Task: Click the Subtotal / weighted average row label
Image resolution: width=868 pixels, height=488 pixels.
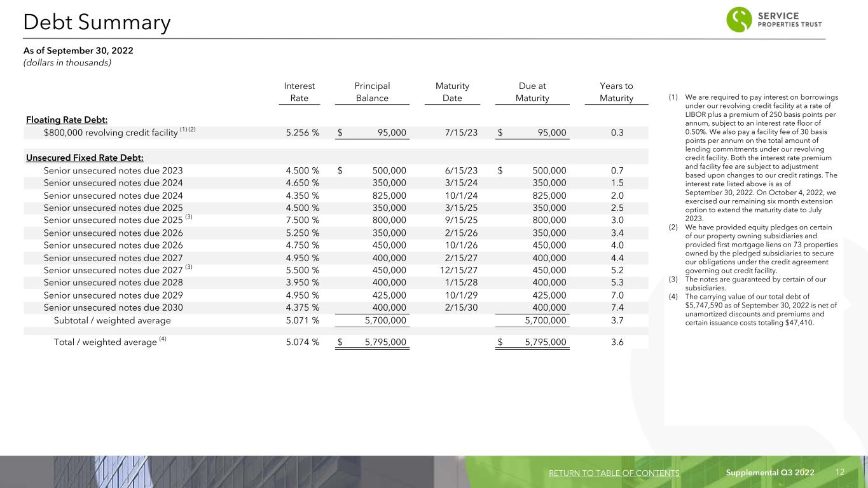Action: pyautogui.click(x=112, y=320)
